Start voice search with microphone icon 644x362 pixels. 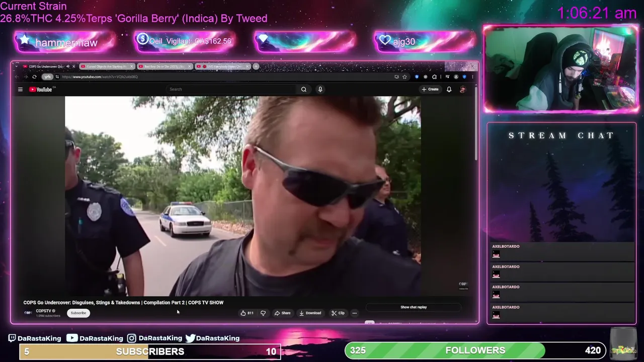coord(320,89)
